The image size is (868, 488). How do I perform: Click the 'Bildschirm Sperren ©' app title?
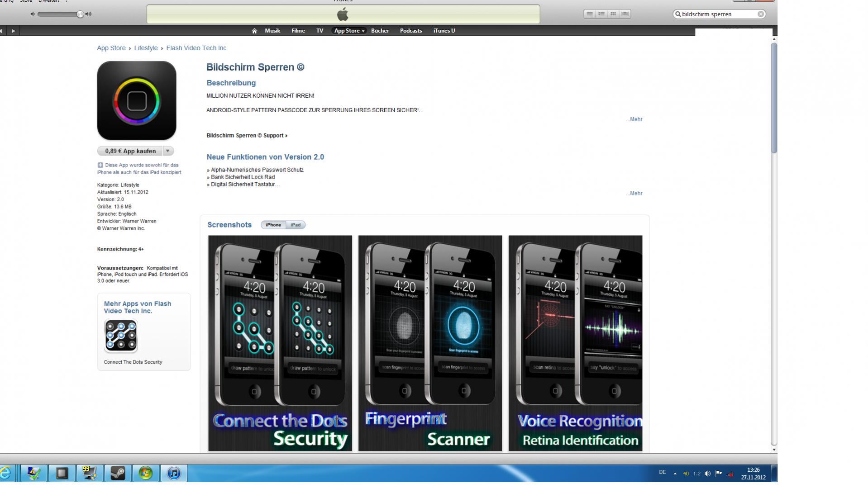[256, 67]
